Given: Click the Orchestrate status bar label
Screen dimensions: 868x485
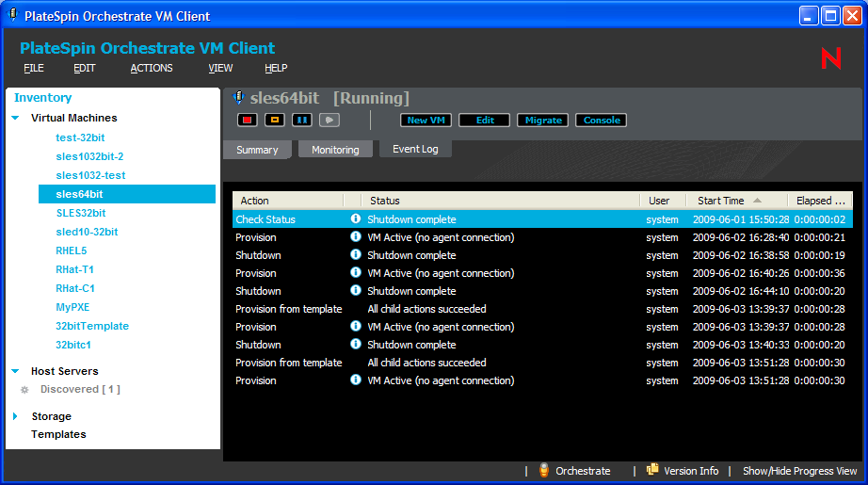Looking at the screenshot, I should [x=583, y=471].
